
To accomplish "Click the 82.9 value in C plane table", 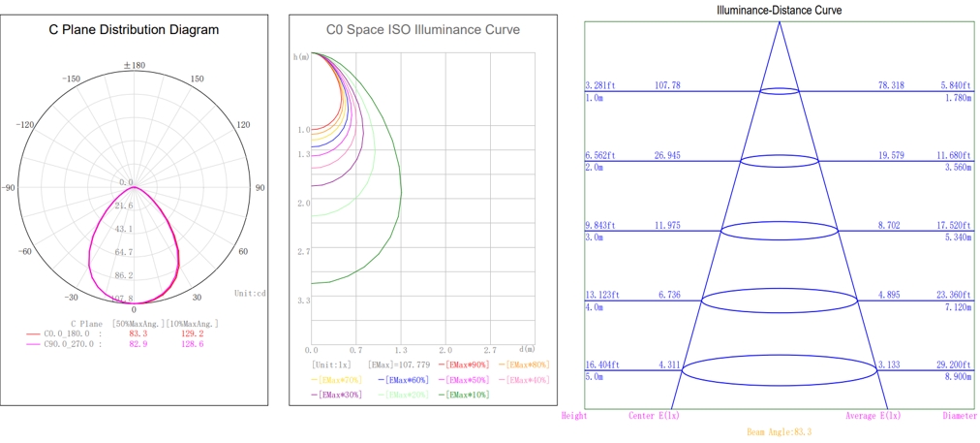I will coord(138,344).
